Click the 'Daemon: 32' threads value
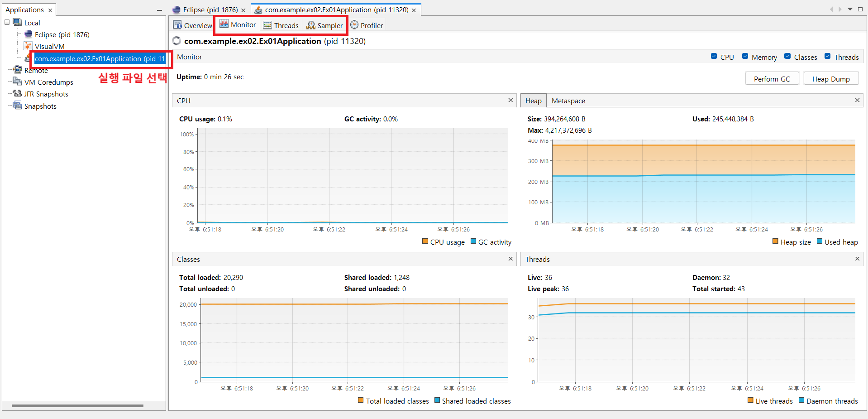 [711, 278]
